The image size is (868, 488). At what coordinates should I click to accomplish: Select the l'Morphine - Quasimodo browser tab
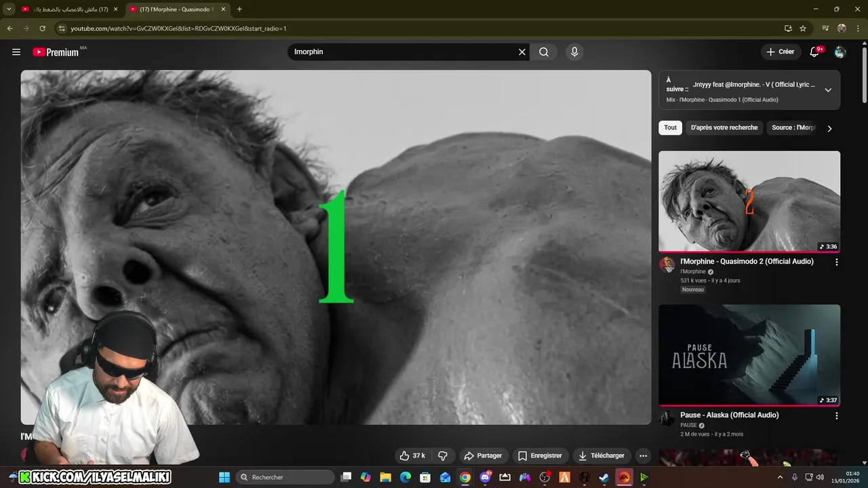(x=176, y=9)
